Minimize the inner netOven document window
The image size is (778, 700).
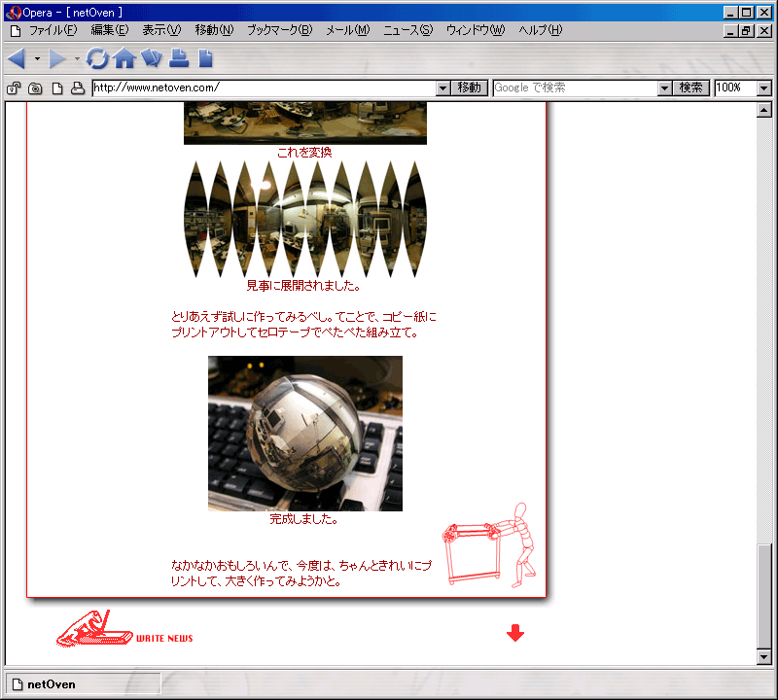729,31
